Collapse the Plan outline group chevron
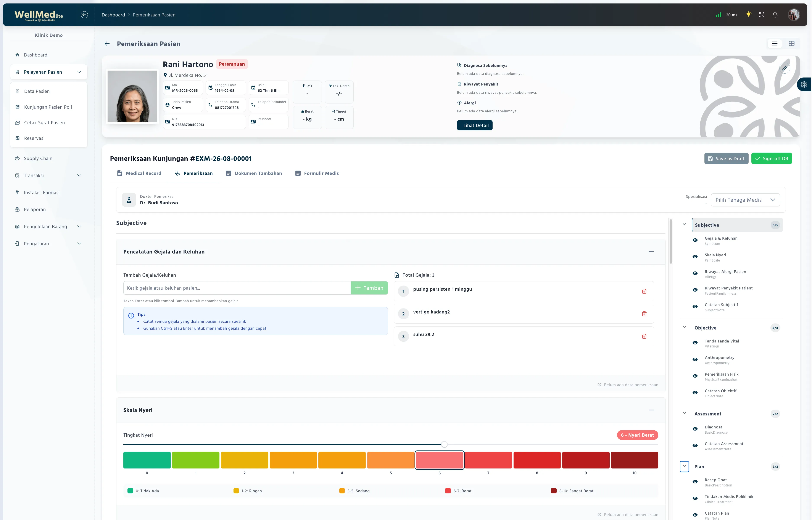The image size is (812, 520). 684,466
